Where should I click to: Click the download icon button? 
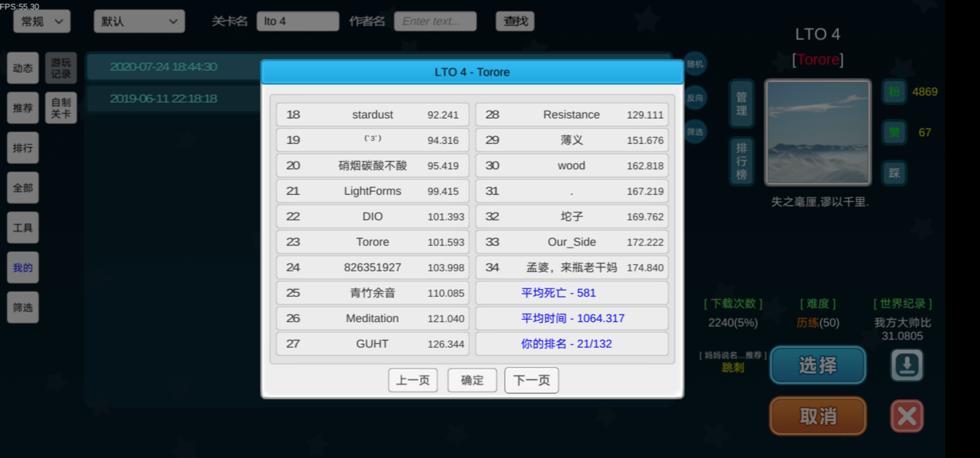pyautogui.click(x=907, y=365)
